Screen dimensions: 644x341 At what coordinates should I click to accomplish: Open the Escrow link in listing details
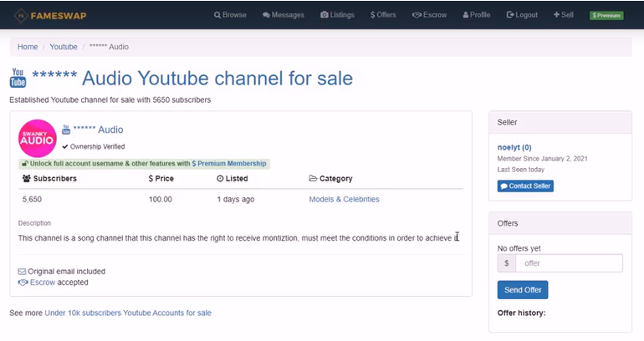[43, 282]
